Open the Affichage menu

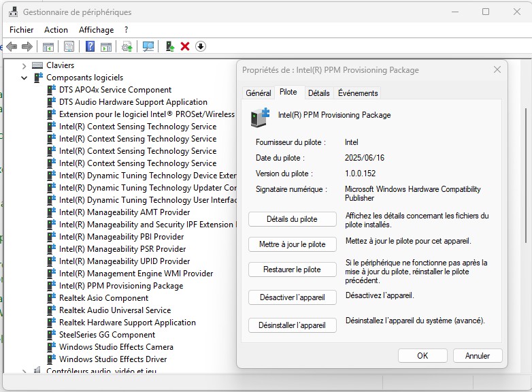click(x=96, y=30)
